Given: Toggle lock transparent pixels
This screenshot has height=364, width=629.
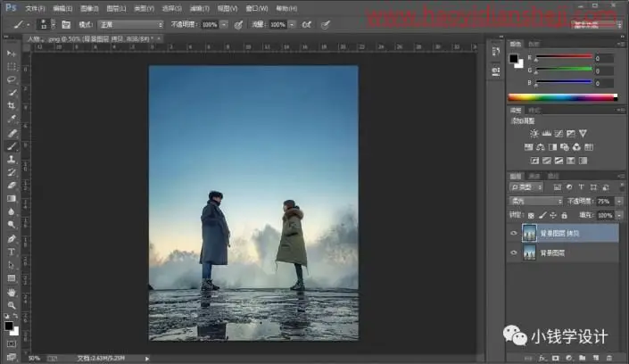Looking at the screenshot, I should pos(531,216).
